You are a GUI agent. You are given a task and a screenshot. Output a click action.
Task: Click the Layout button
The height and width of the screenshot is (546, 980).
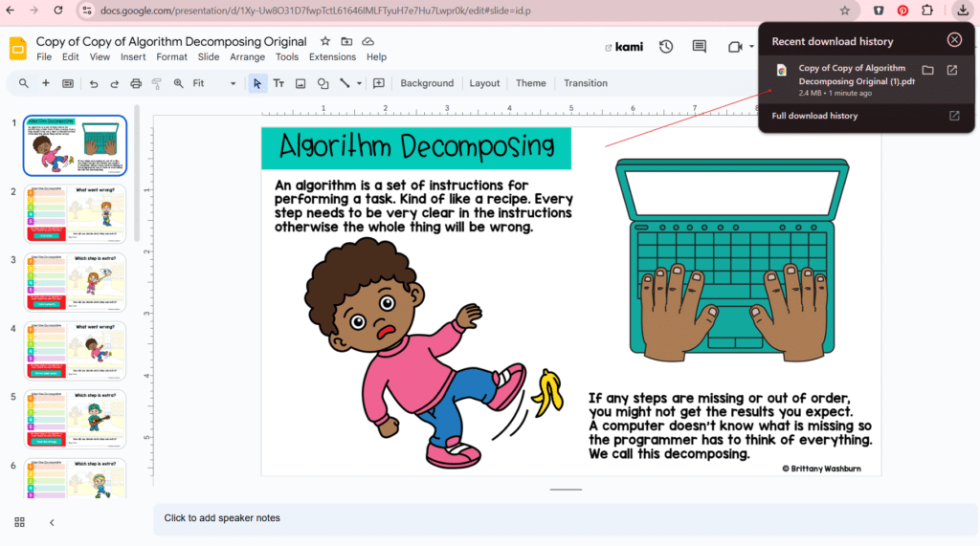click(x=484, y=83)
